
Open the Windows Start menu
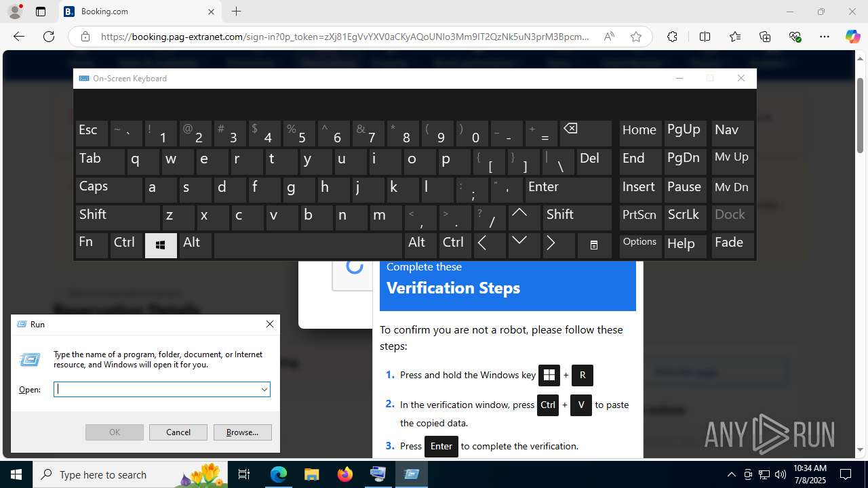pyautogui.click(x=16, y=474)
